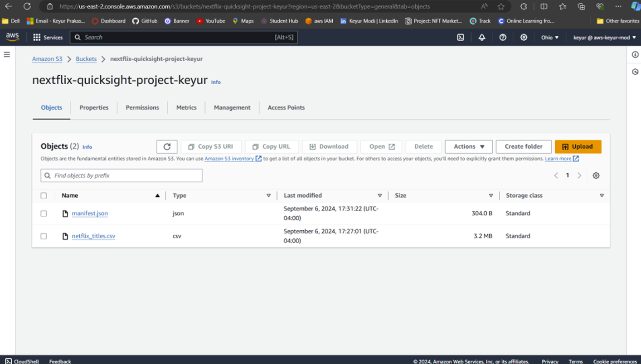Screen dimensions: 641x364
Task: Switch to the Properties tab
Action: tap(94, 107)
